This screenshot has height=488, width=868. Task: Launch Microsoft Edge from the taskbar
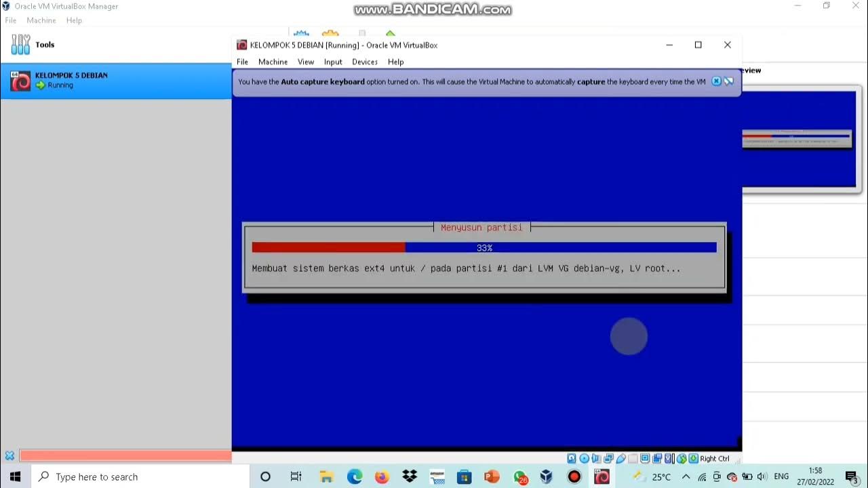(355, 476)
